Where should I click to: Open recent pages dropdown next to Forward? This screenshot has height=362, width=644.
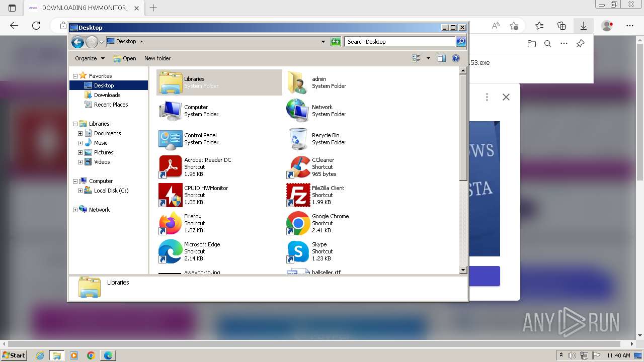click(102, 42)
